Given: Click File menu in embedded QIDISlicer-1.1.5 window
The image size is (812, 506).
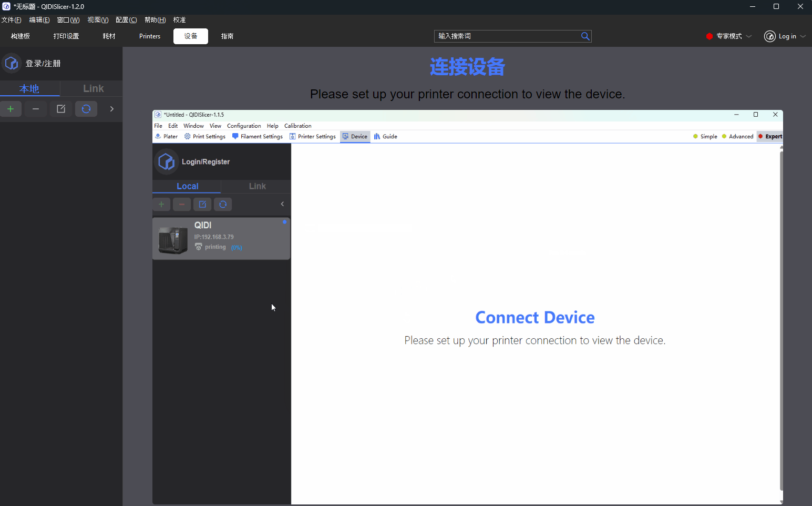Looking at the screenshot, I should 158,126.
